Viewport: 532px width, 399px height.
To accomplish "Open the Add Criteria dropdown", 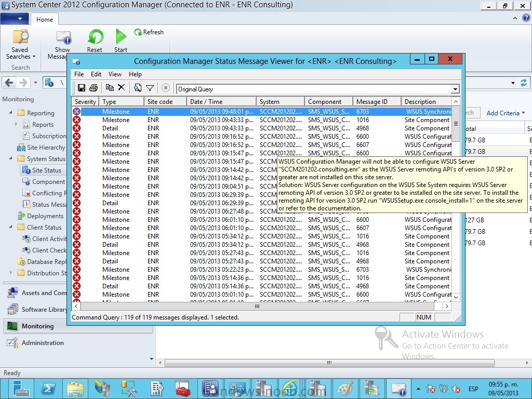I will click(x=506, y=113).
